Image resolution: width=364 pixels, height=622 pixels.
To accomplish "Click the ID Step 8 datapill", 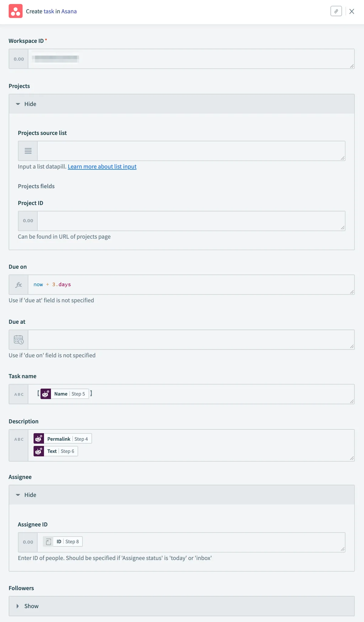I will pyautogui.click(x=63, y=542).
